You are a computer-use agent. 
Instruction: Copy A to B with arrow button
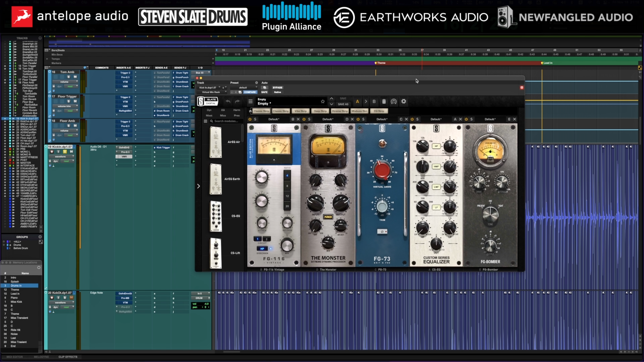[366, 101]
